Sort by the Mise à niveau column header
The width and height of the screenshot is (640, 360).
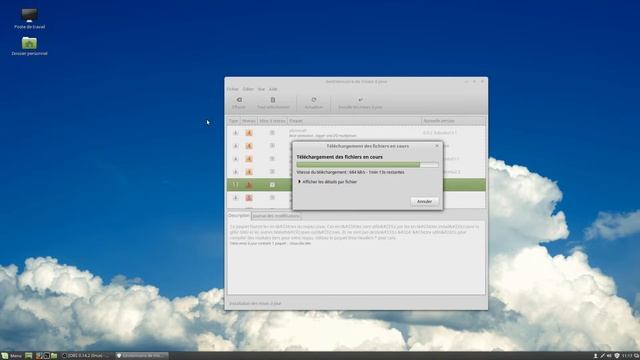pos(272,121)
